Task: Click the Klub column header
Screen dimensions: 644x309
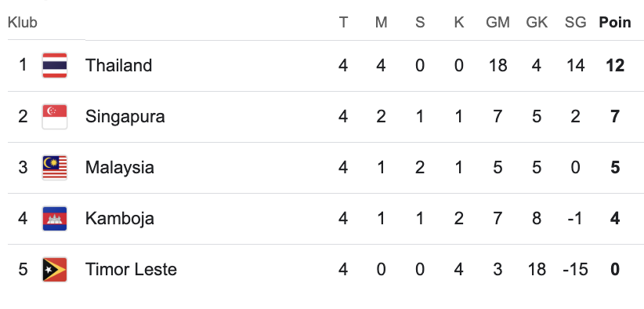Action: click(x=23, y=22)
